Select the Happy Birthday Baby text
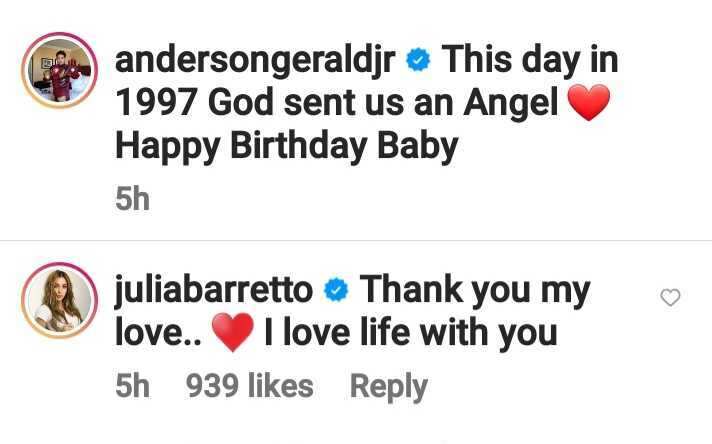 [x=287, y=147]
